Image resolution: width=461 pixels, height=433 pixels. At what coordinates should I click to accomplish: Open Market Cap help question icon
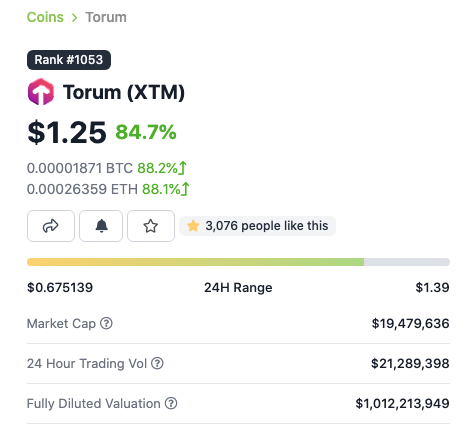point(106,323)
